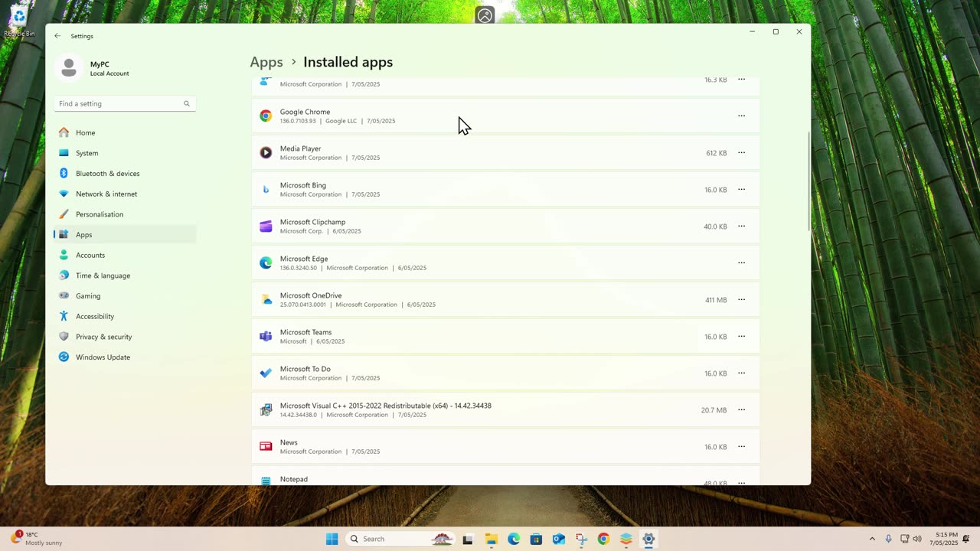980x551 pixels.
Task: Open more options for Media Player
Action: point(741,153)
